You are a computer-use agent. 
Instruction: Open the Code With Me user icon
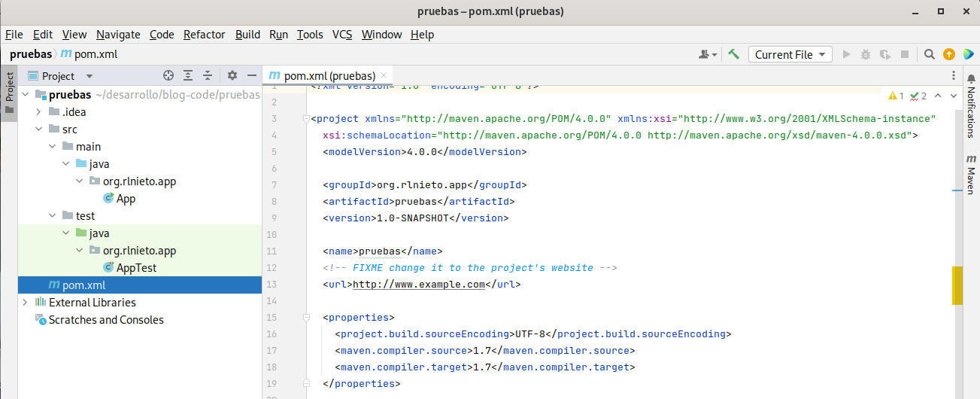(x=707, y=54)
